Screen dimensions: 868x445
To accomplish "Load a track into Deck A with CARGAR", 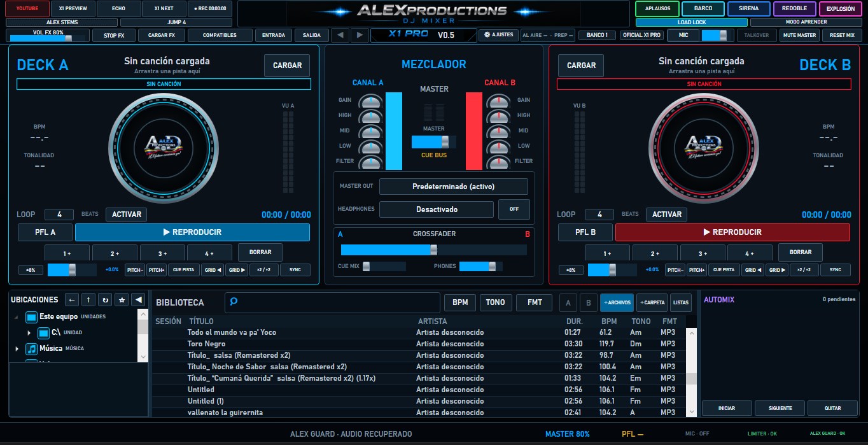I will [x=287, y=66].
